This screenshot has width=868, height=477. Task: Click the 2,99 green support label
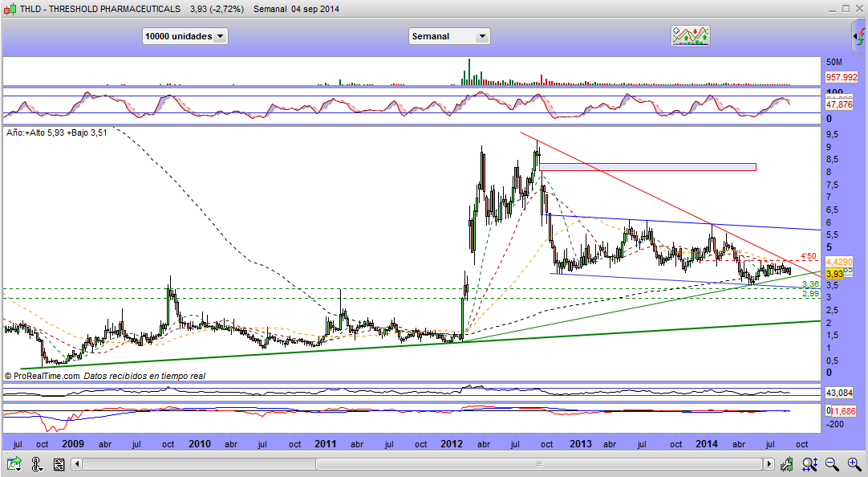pyautogui.click(x=810, y=294)
